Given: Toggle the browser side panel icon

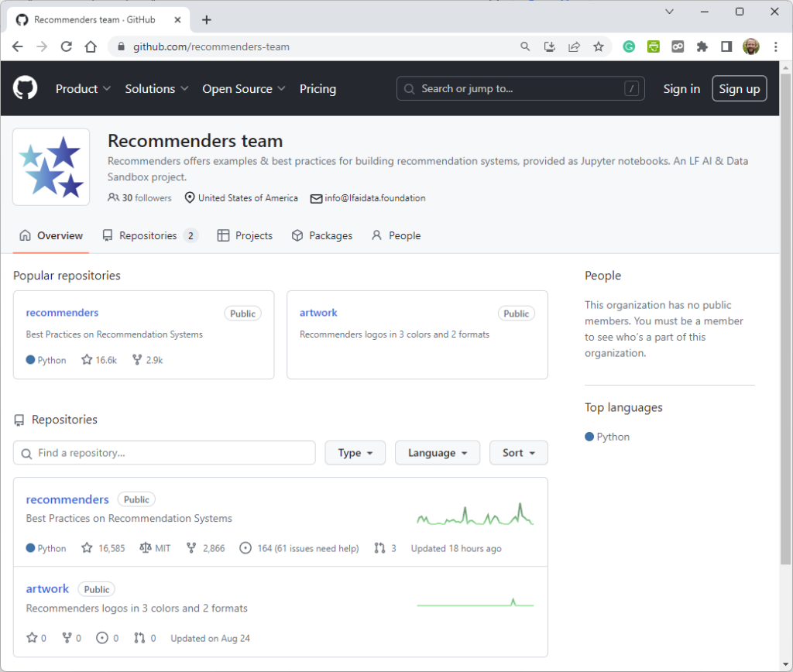Looking at the screenshot, I should pos(726,46).
